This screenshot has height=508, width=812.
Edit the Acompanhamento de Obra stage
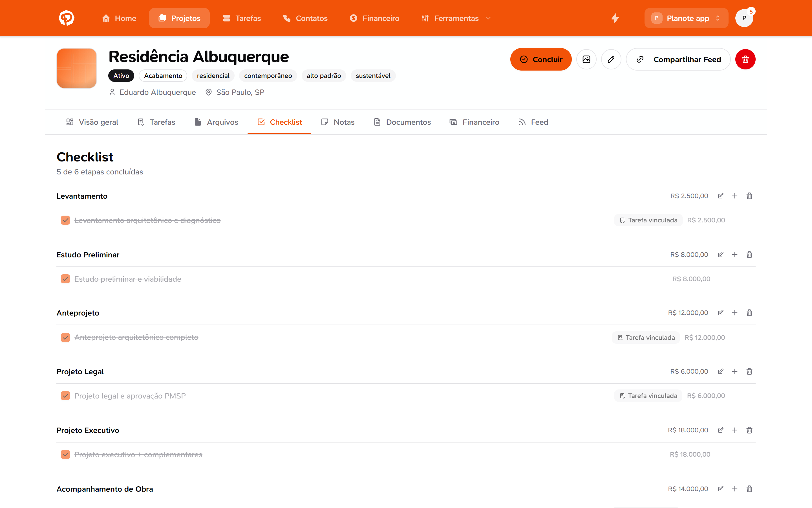pyautogui.click(x=720, y=489)
